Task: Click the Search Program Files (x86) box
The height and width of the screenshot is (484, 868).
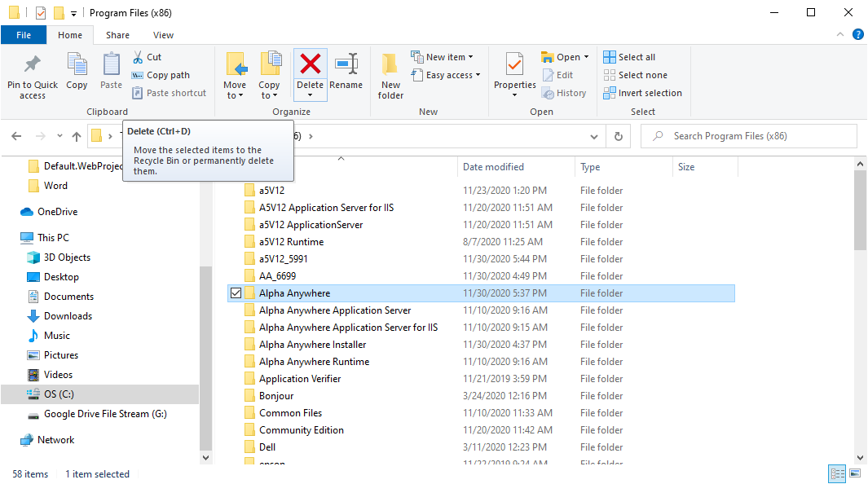Action: (749, 136)
